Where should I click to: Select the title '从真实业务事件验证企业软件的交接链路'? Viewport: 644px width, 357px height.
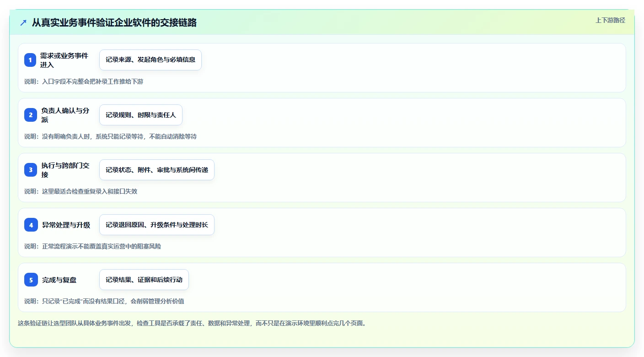(x=114, y=22)
